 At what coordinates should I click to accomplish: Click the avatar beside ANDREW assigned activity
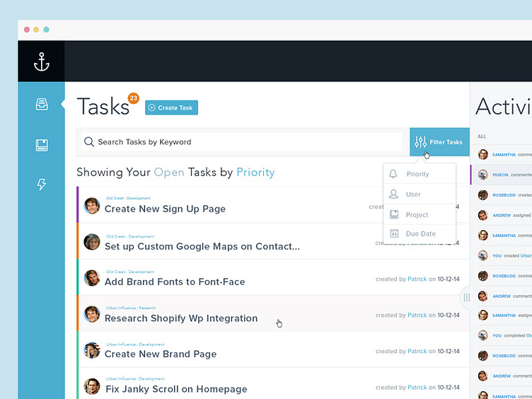coord(482,215)
